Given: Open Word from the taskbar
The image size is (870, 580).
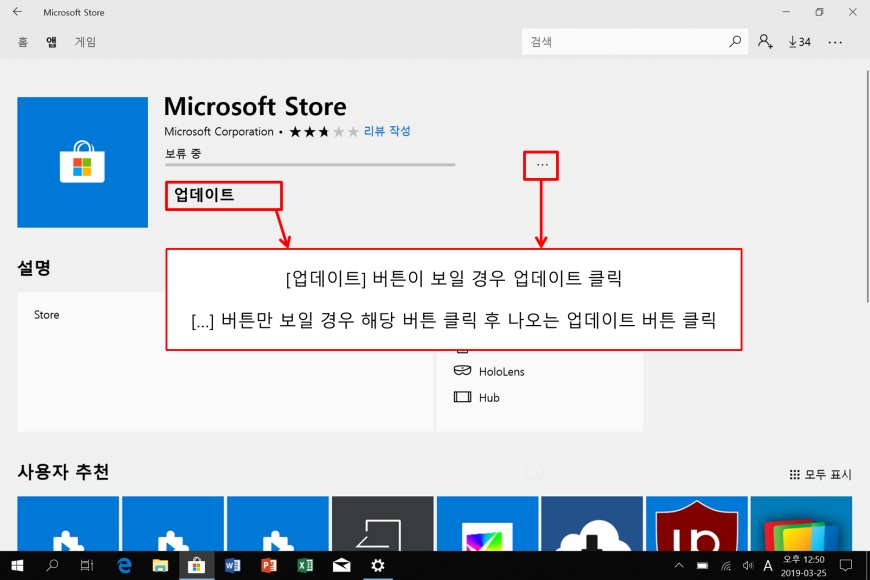Looking at the screenshot, I should coord(232,566).
